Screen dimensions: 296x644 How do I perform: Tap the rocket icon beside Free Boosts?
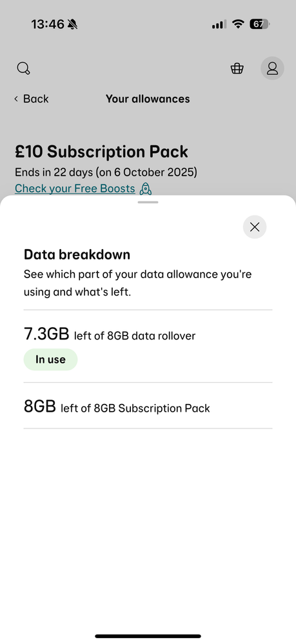146,188
